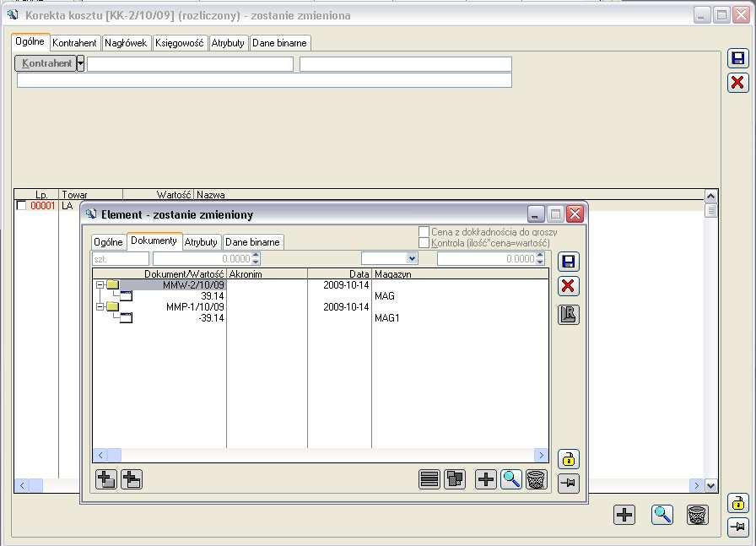Click the list view icon in the Element dialog
The height and width of the screenshot is (546, 756).
[x=429, y=479]
